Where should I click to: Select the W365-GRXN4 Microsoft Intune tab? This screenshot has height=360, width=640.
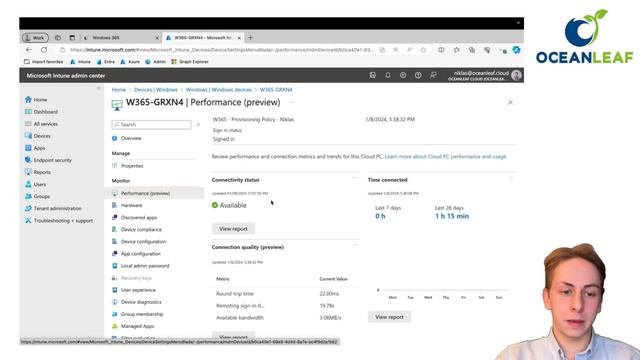(x=203, y=38)
